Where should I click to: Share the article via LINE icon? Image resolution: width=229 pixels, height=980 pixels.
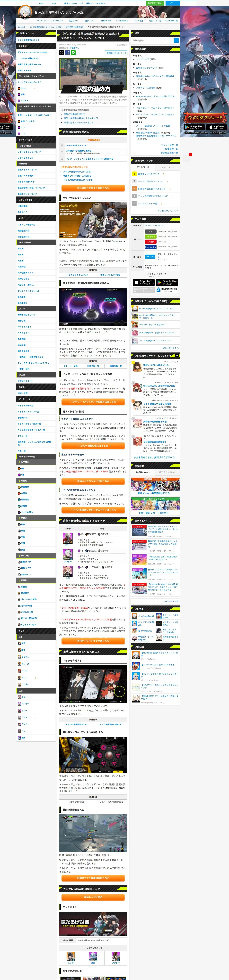[x=73, y=52]
